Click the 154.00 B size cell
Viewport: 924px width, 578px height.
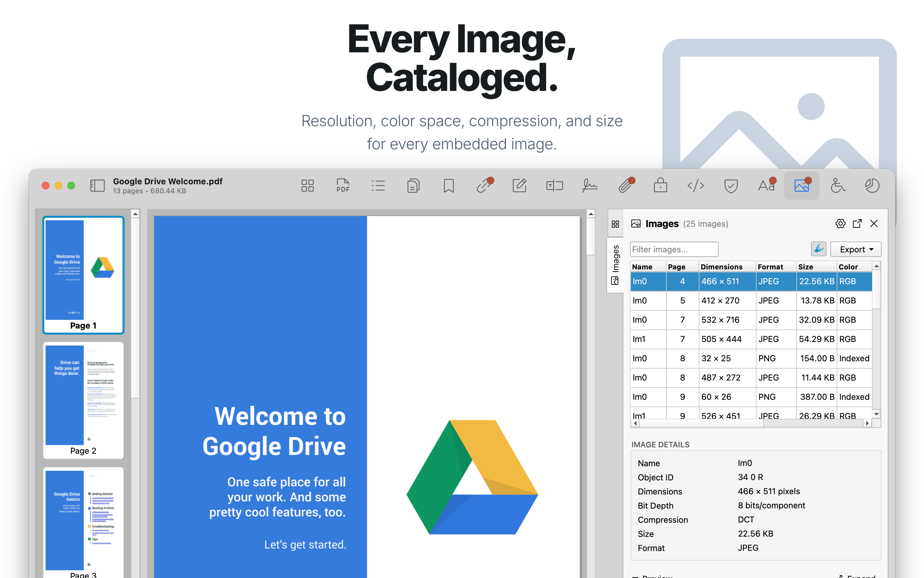pos(817,358)
